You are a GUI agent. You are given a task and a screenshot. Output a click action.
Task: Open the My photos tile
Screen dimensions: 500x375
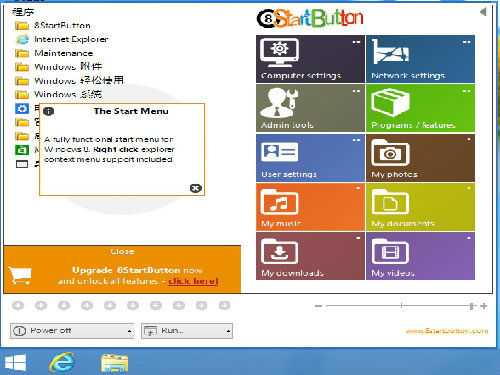pos(420,158)
